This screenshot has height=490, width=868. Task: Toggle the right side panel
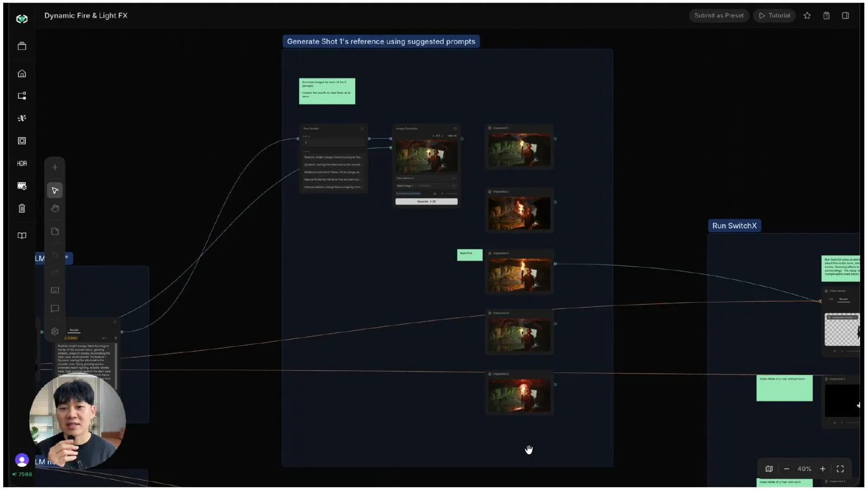point(845,16)
